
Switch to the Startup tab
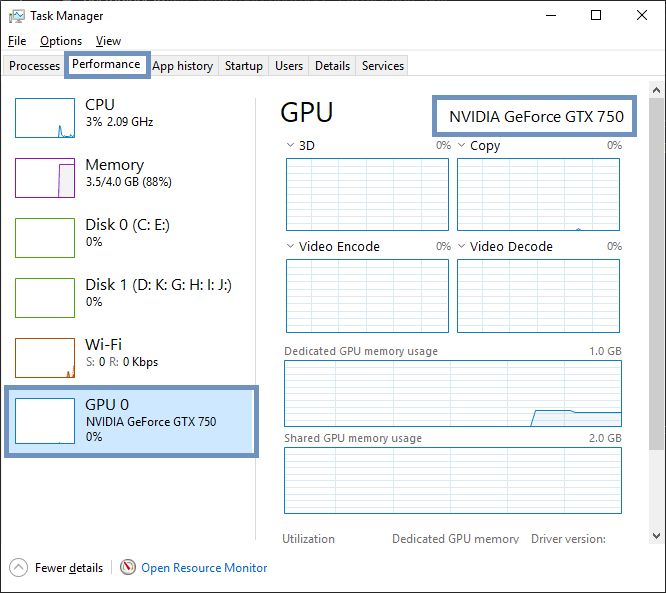click(244, 66)
